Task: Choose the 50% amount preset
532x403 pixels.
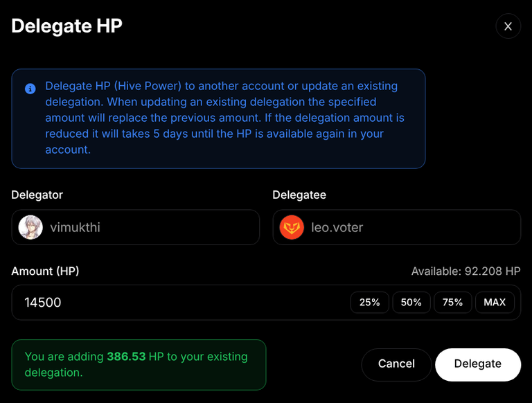Action: (411, 302)
